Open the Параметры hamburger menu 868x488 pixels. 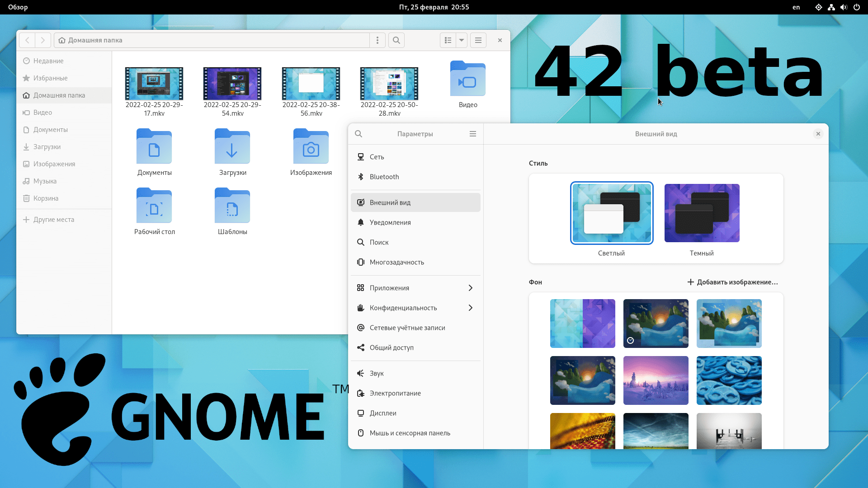tap(473, 134)
